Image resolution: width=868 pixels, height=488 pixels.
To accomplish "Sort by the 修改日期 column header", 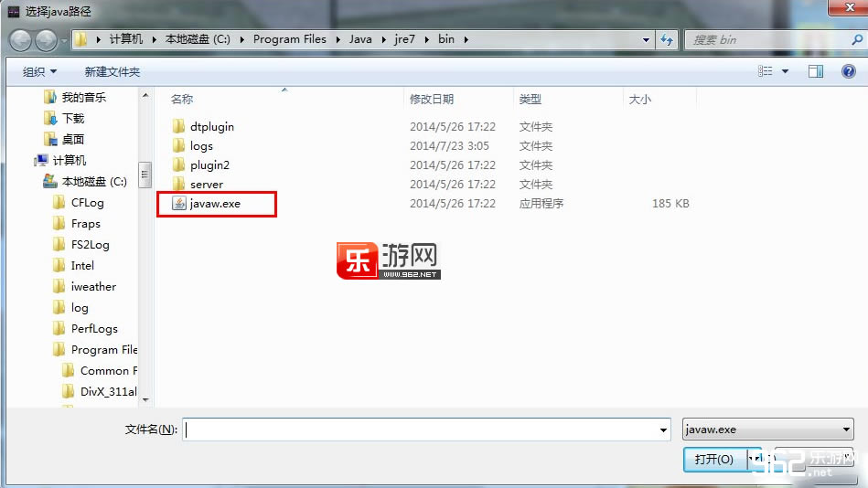I will pyautogui.click(x=432, y=99).
